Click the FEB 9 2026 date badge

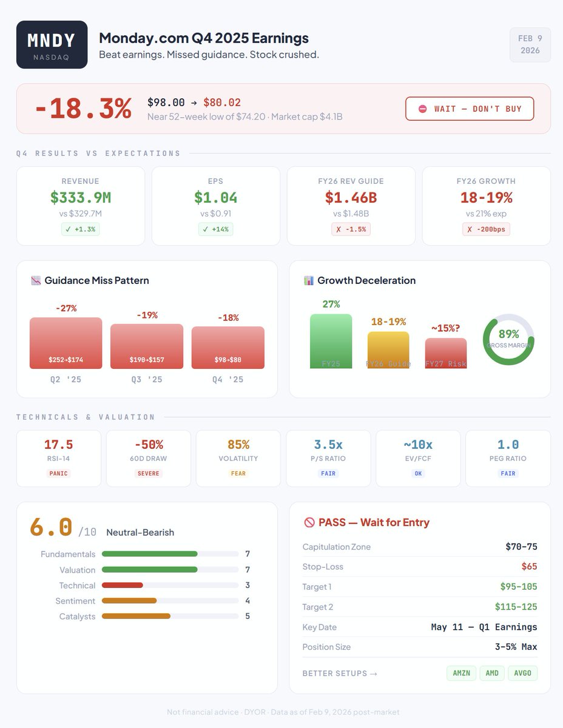[530, 44]
